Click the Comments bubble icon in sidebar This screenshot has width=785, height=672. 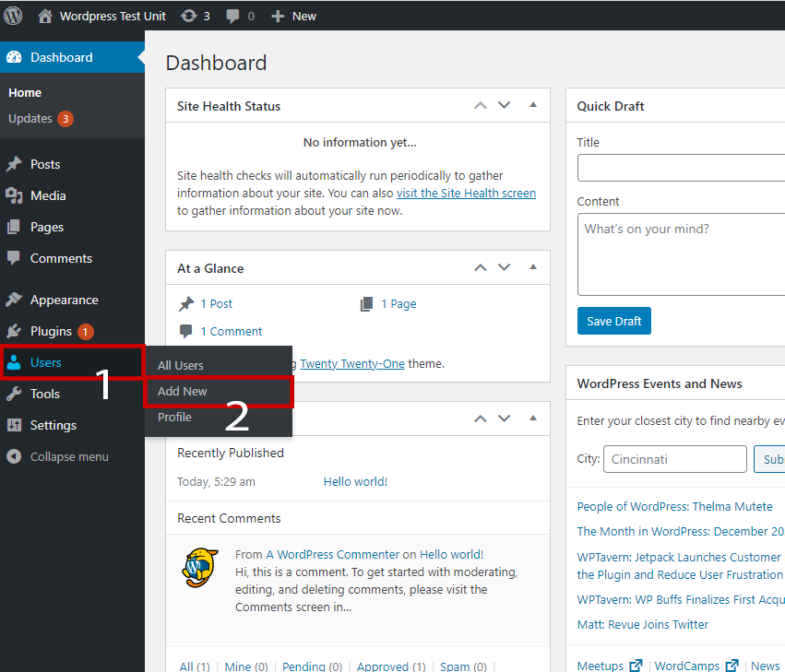14,258
